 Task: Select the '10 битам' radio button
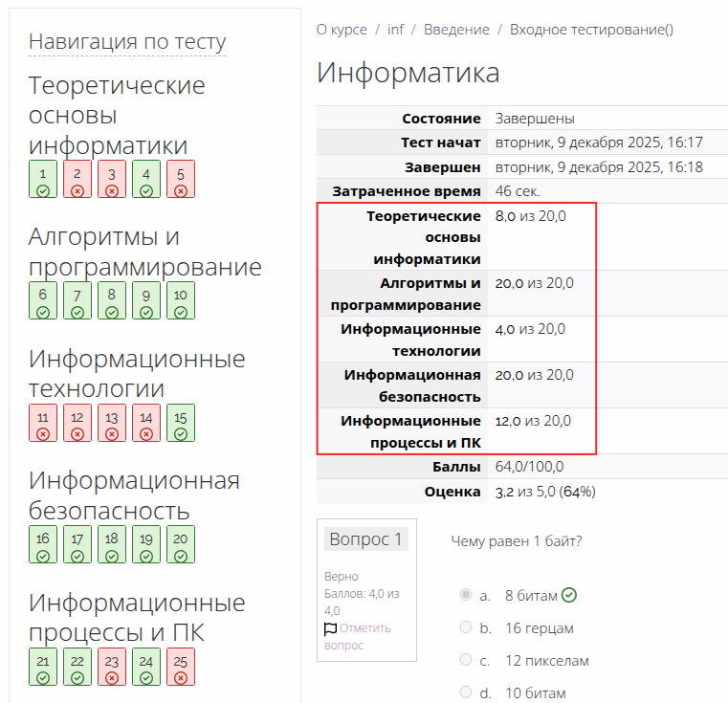[x=466, y=692]
